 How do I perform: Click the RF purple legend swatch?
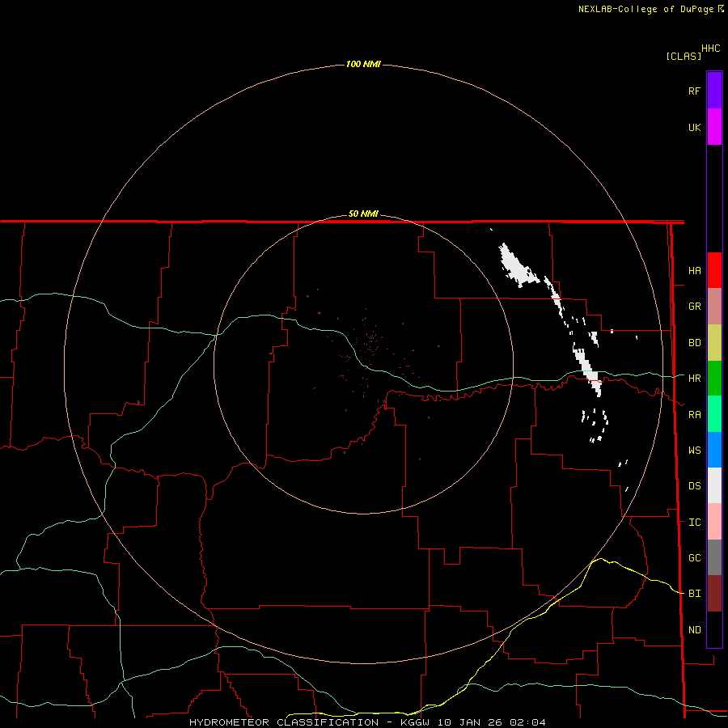[714, 91]
